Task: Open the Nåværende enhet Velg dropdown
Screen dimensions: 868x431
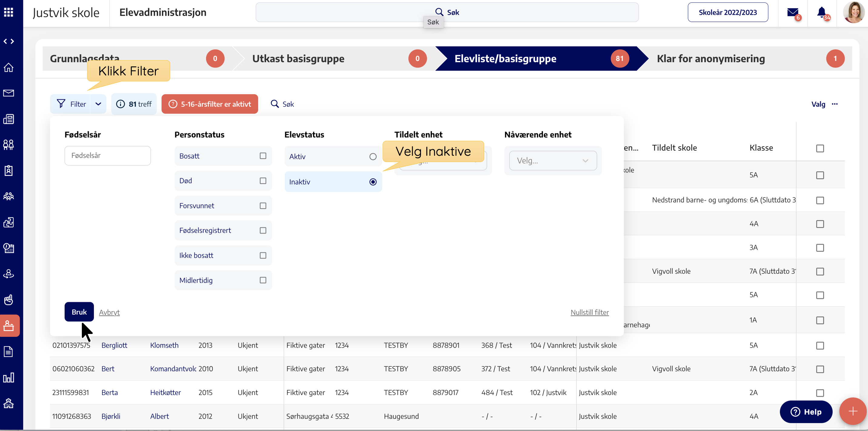Action: pos(553,160)
